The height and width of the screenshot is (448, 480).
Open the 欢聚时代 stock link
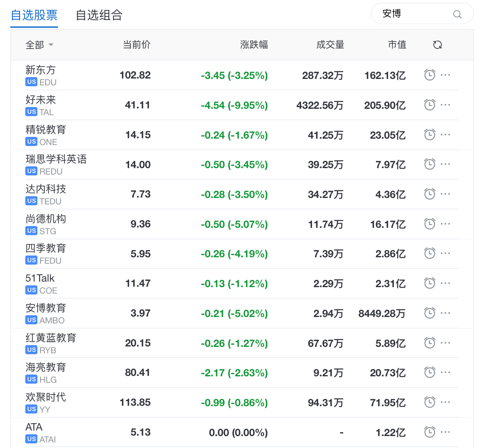pyautogui.click(x=46, y=397)
